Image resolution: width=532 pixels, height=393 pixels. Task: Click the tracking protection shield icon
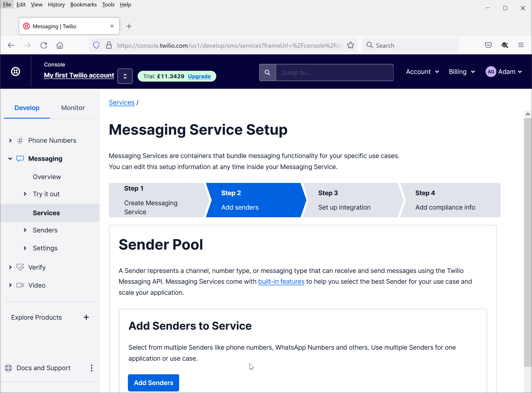(x=96, y=45)
